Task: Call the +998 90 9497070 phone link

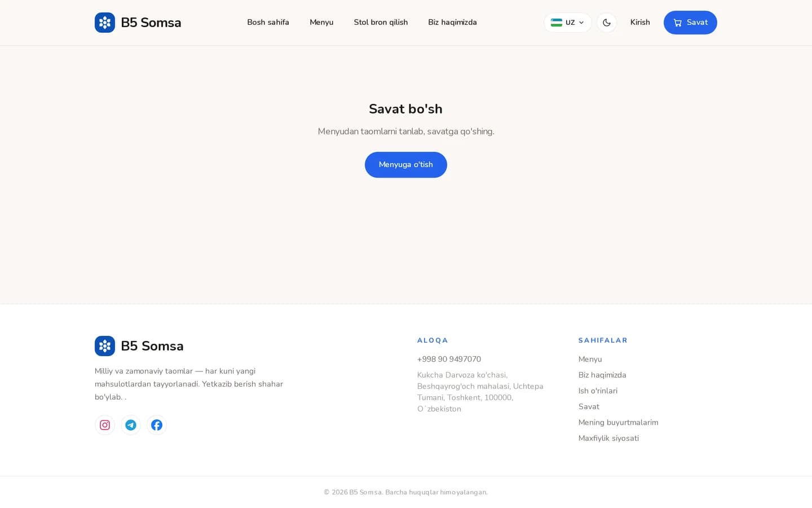Action: tap(449, 359)
